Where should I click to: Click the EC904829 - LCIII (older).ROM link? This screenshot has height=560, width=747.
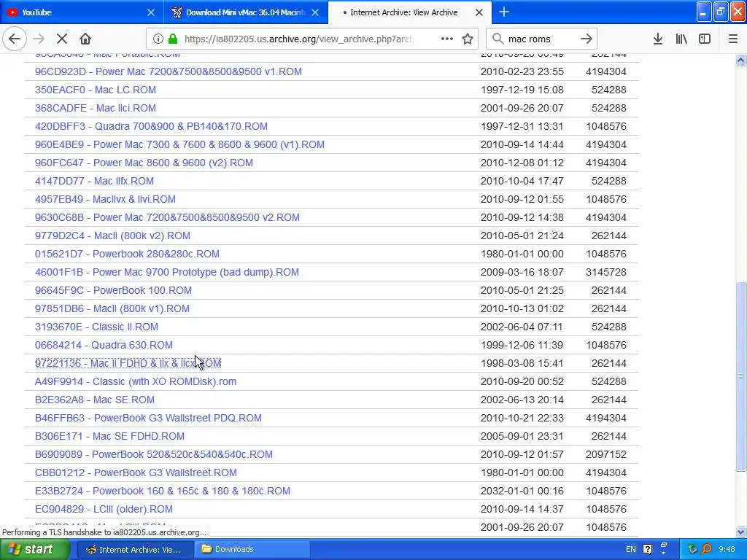click(104, 509)
